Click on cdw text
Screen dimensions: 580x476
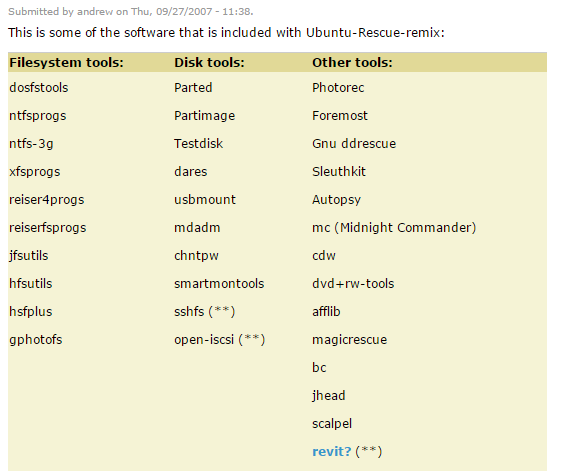click(324, 256)
